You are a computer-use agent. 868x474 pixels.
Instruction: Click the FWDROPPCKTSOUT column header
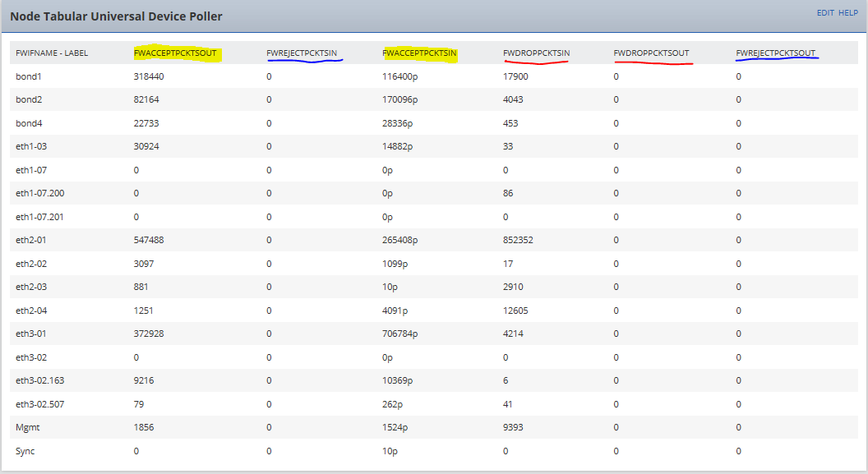click(651, 53)
